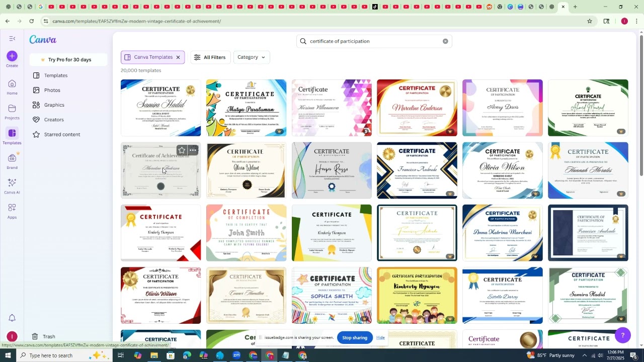Open Avery Davis pastel certificate template
This screenshot has height=362, width=644.
pyautogui.click(x=503, y=108)
